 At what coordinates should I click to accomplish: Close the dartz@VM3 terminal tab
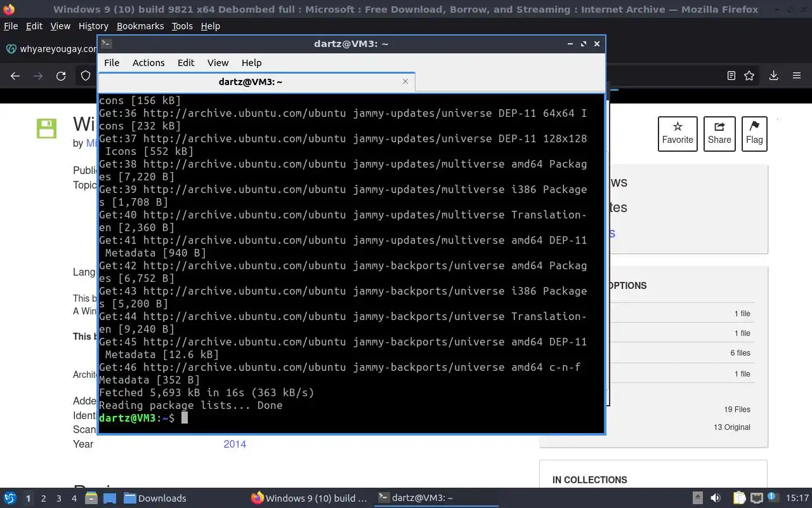(x=405, y=81)
